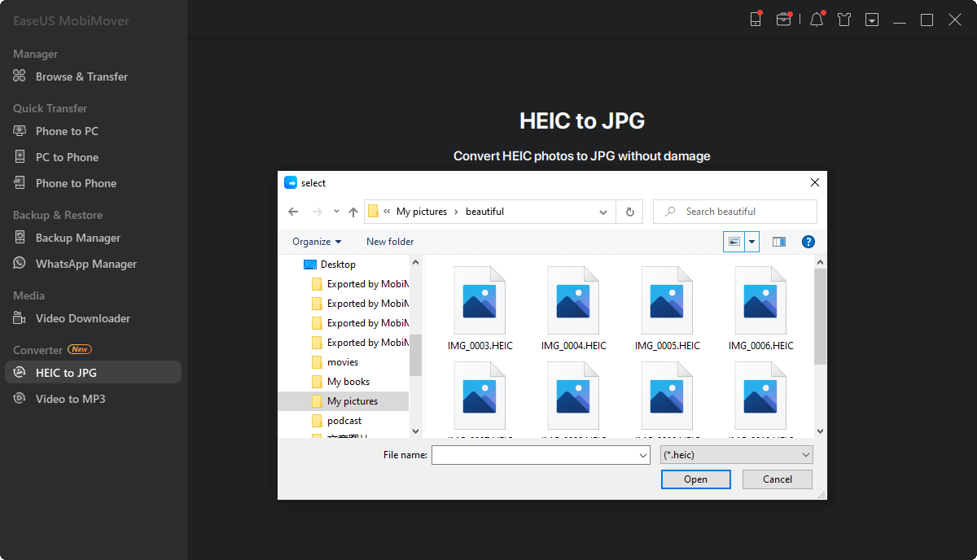This screenshot has height=560, width=977.
Task: Click the HEIC to JPG icon
Action: [20, 373]
